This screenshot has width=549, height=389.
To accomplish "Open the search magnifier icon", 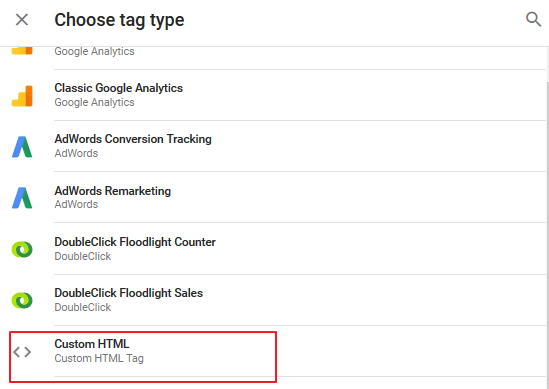I will pyautogui.click(x=534, y=19).
